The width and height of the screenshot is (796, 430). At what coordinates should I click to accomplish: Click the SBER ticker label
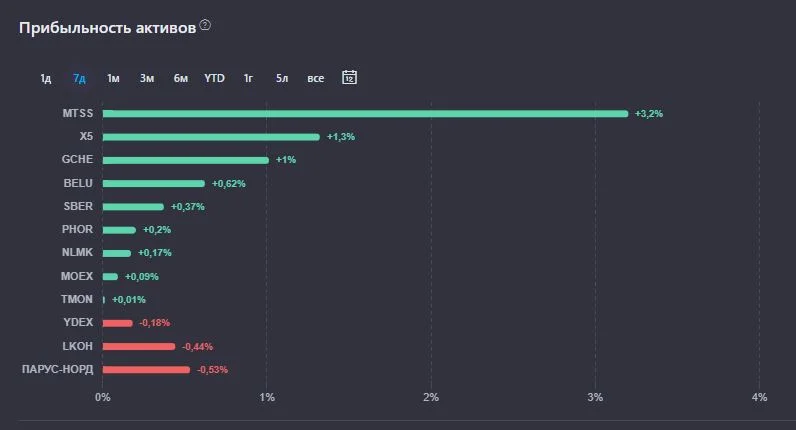78,206
